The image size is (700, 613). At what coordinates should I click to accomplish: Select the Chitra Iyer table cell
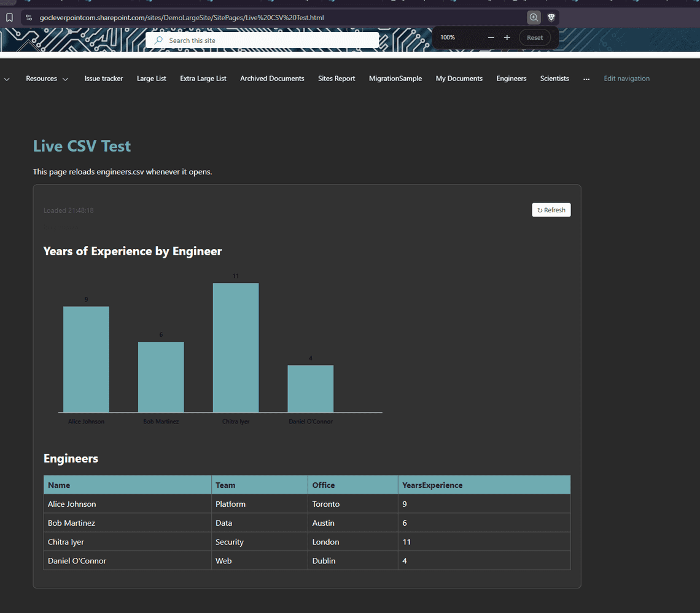[x=127, y=542]
